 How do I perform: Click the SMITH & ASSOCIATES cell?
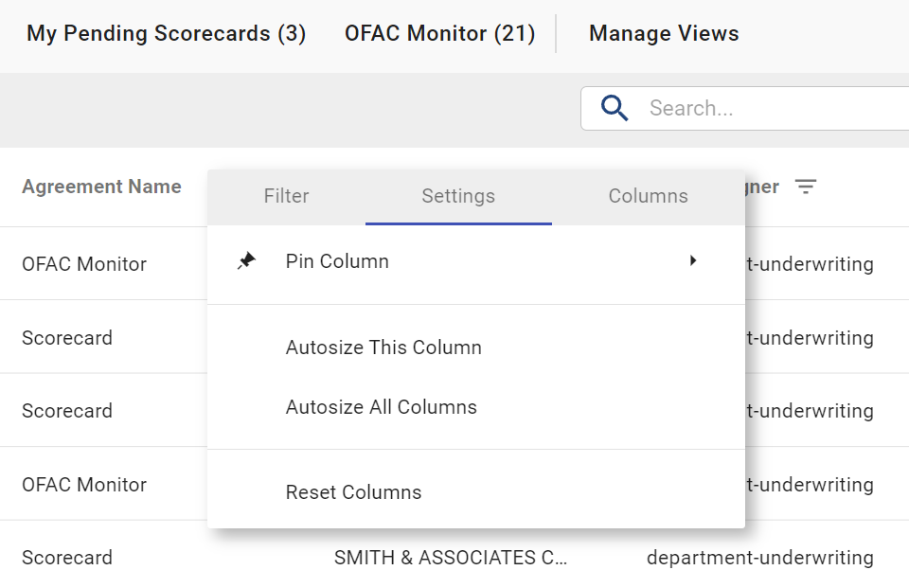tap(451, 558)
